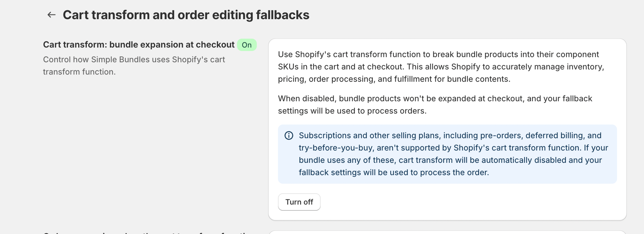Click the partially visible section heading at bottom
The height and width of the screenshot is (234, 644).
tap(150, 232)
